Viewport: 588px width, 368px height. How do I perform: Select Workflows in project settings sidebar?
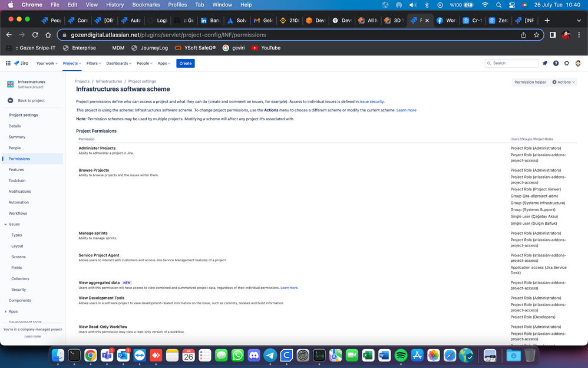(x=18, y=213)
